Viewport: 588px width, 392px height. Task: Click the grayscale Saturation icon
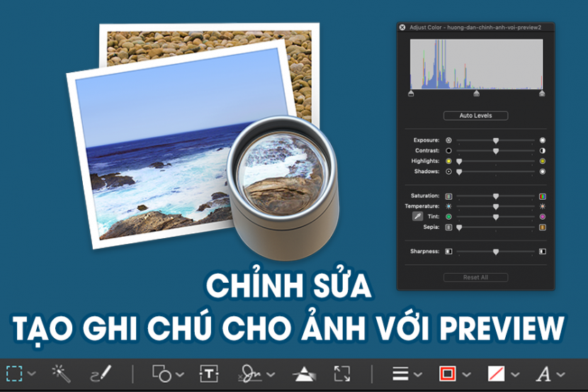(448, 196)
